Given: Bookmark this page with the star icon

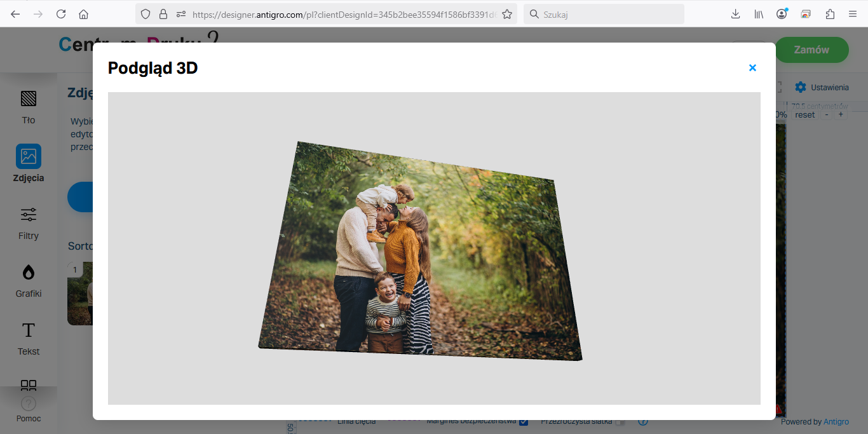Looking at the screenshot, I should point(507,14).
